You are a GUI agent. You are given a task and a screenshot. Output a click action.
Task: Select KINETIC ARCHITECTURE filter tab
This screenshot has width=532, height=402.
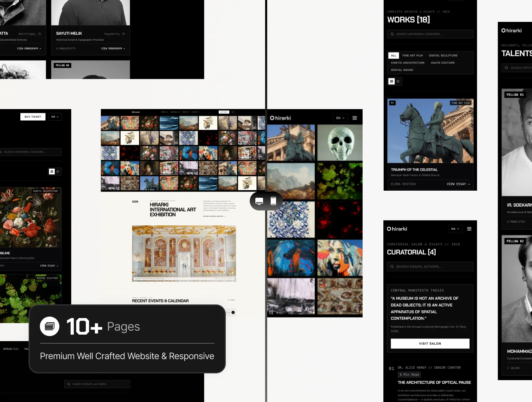pyautogui.click(x=408, y=63)
